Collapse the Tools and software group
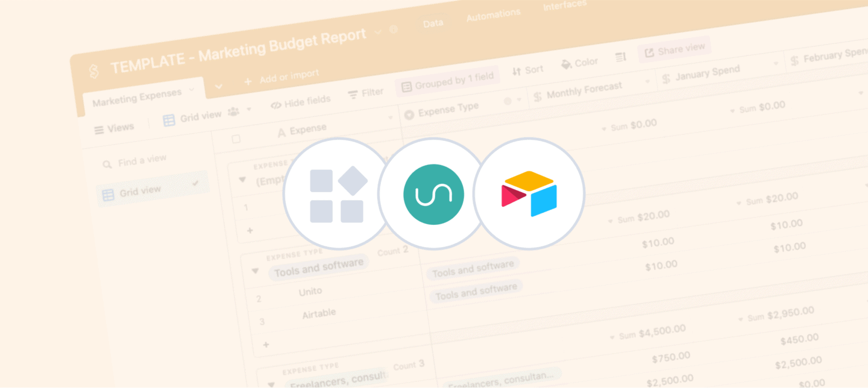Image resolution: width=868 pixels, height=388 pixels. pyautogui.click(x=255, y=271)
